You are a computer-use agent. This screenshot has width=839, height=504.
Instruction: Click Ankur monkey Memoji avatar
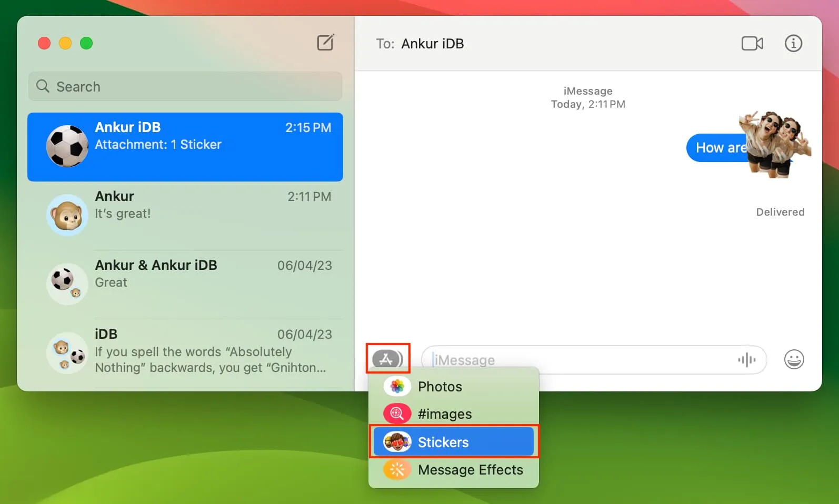67,215
